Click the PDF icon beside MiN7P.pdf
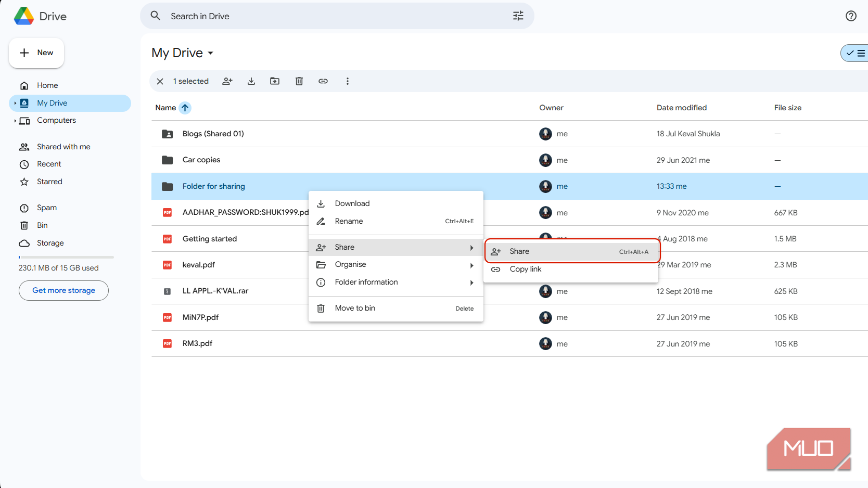Viewport: 868px width, 488px height. (167, 317)
